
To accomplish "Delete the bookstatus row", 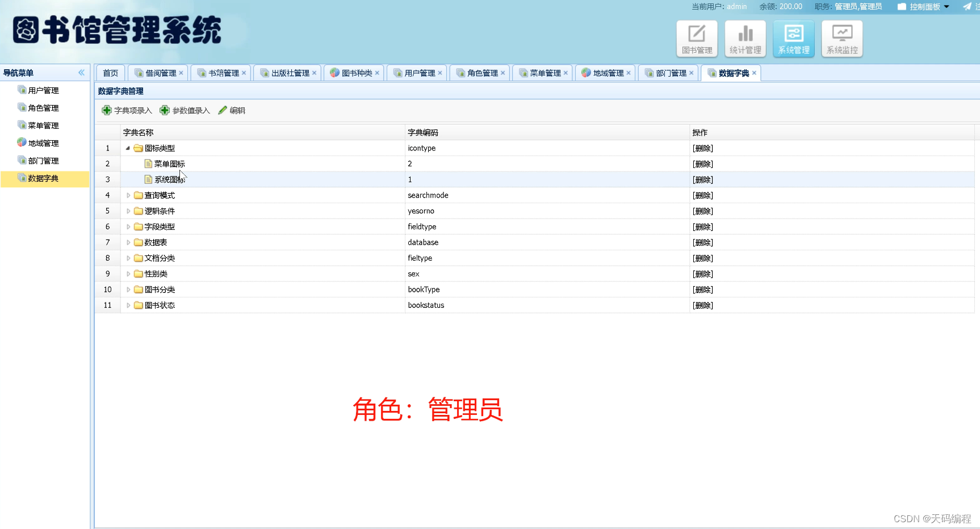I will (x=703, y=305).
